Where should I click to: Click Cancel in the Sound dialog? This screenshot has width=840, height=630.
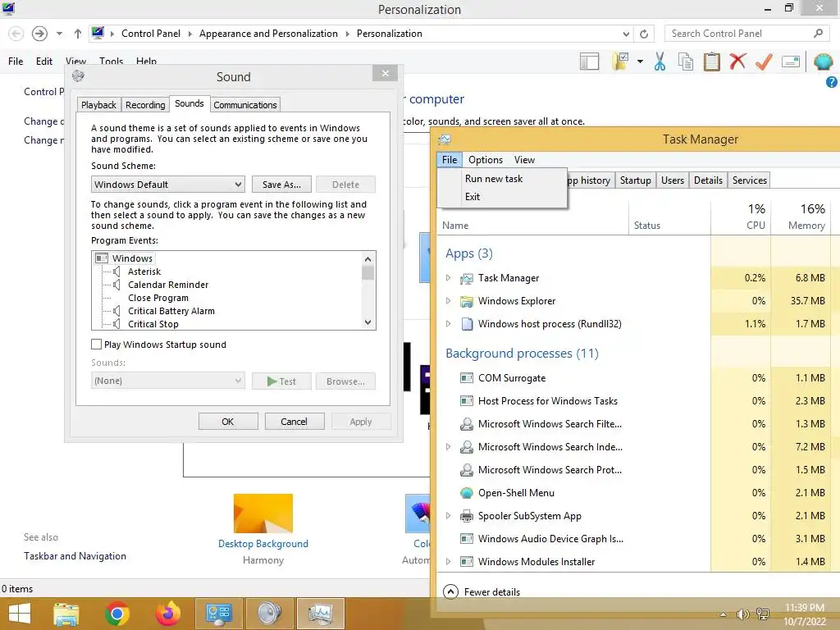coord(294,422)
